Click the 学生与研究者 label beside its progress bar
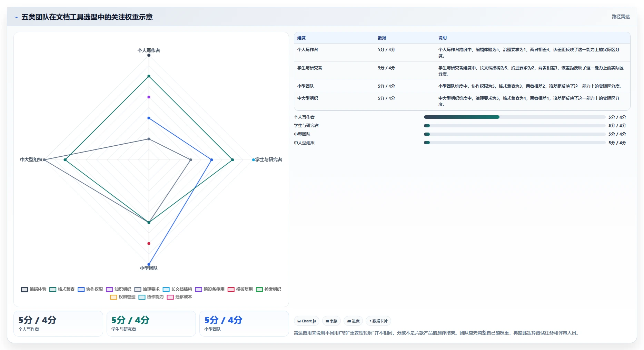The width and height of the screenshot is (644, 350). tap(306, 126)
